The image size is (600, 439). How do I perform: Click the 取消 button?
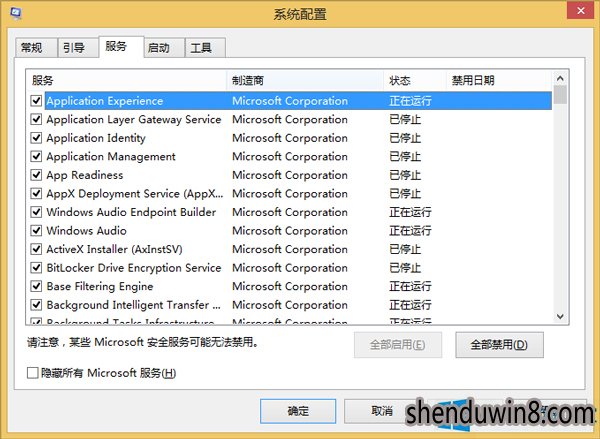pyautogui.click(x=382, y=411)
